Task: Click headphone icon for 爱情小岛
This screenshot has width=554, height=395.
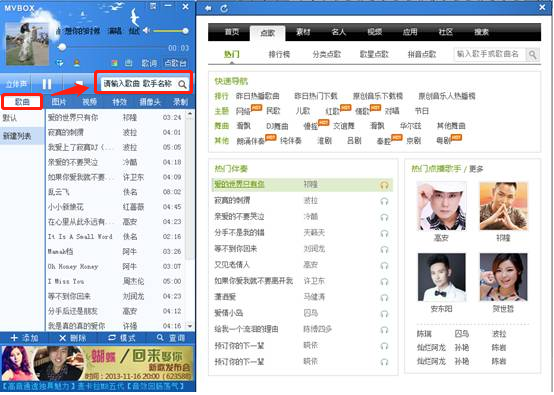Action: 384,313
